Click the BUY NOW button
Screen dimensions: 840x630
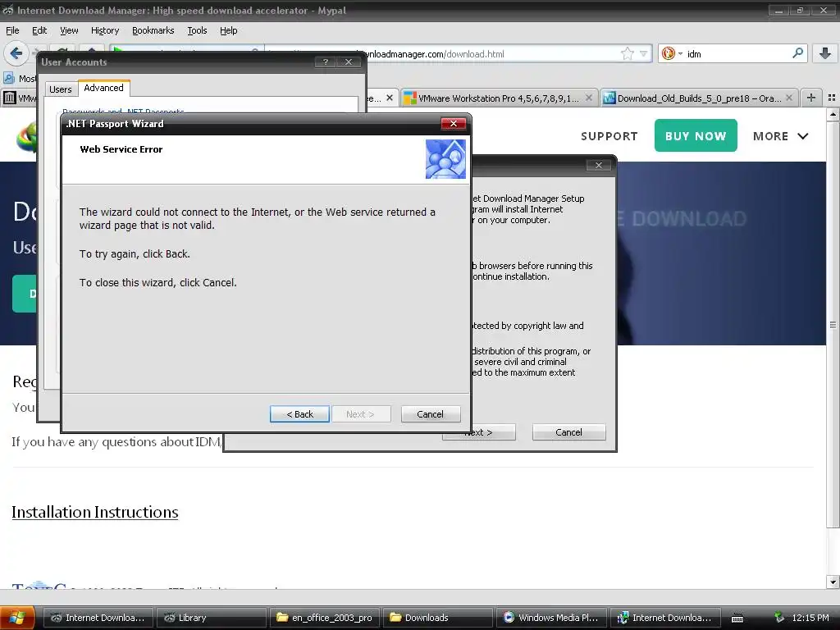click(x=696, y=135)
